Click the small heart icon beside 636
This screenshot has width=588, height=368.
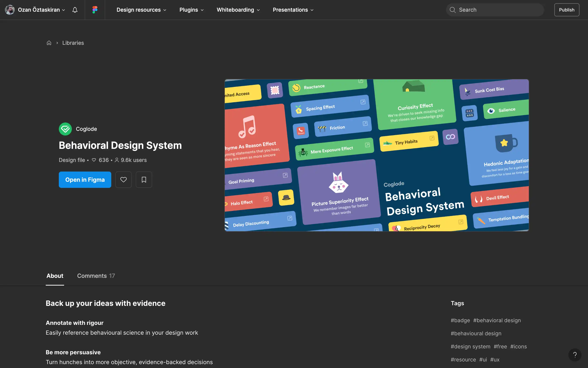pyautogui.click(x=94, y=160)
